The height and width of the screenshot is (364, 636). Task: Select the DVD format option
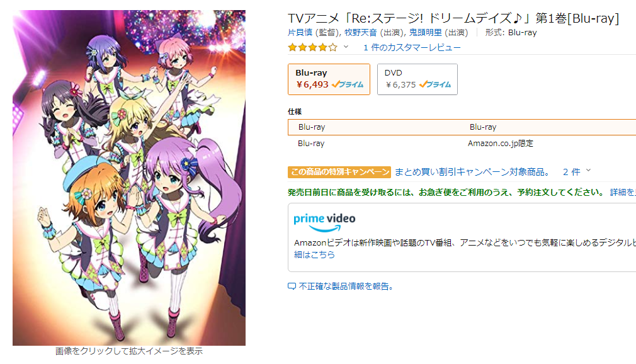coord(417,79)
